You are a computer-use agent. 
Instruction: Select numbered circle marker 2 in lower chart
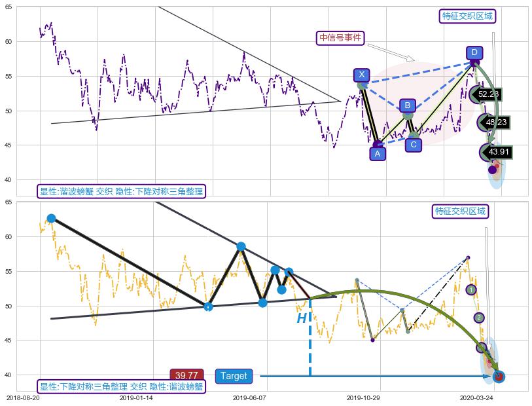(x=479, y=318)
